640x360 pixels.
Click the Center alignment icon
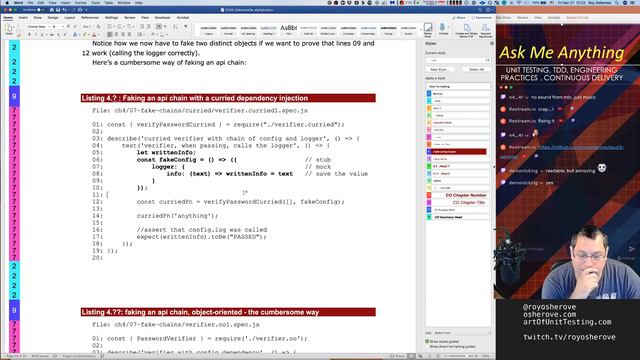pyautogui.click(x=116, y=35)
